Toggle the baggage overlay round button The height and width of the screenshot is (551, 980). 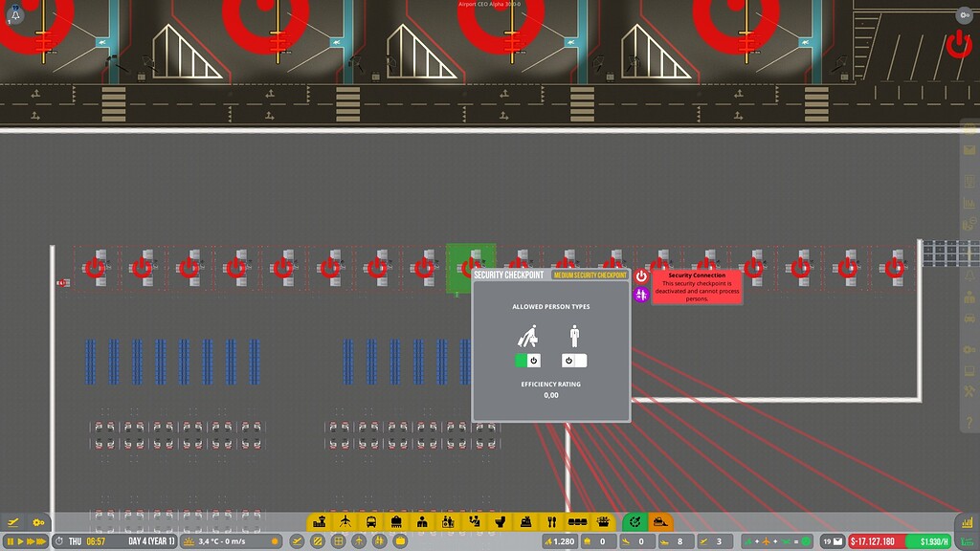click(400, 541)
